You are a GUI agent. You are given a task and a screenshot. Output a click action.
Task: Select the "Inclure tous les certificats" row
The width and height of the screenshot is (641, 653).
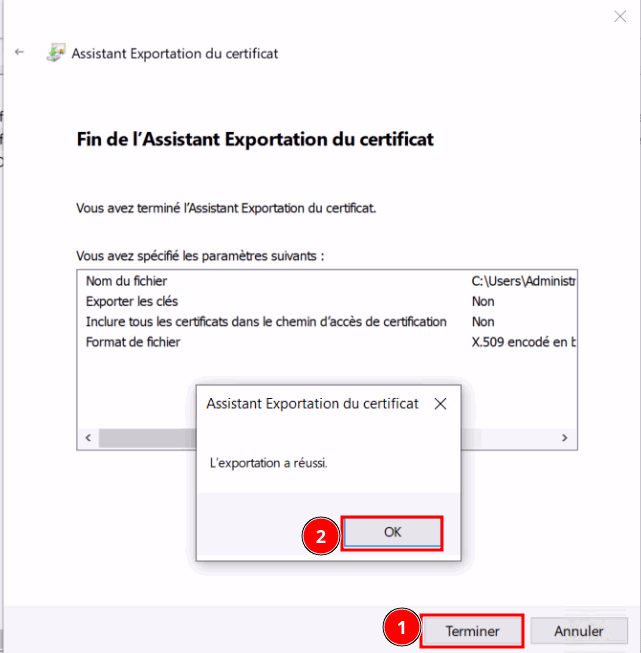click(266, 321)
